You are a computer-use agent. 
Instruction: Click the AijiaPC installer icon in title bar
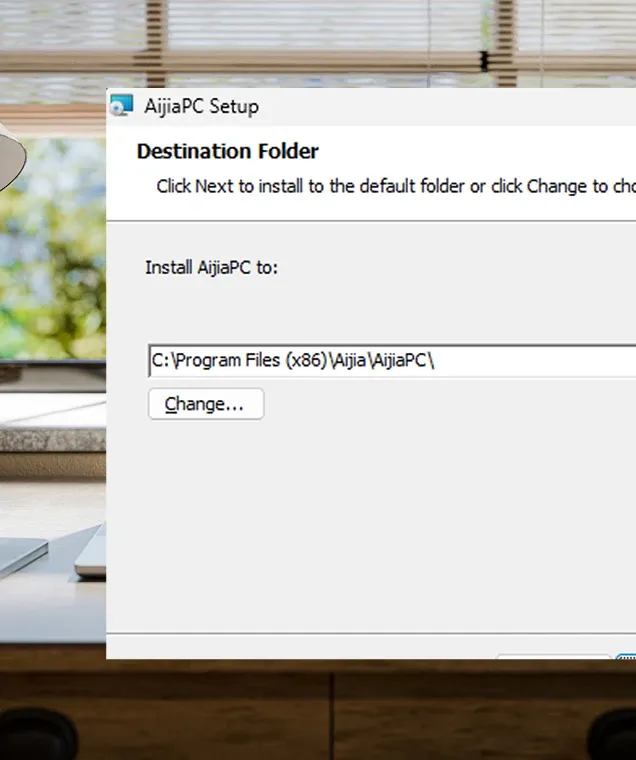point(121,105)
